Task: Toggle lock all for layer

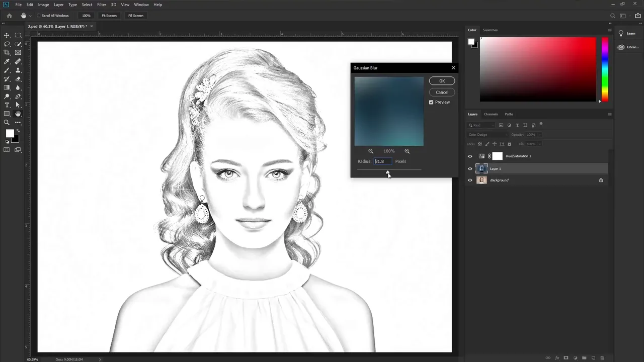Action: 509,144
